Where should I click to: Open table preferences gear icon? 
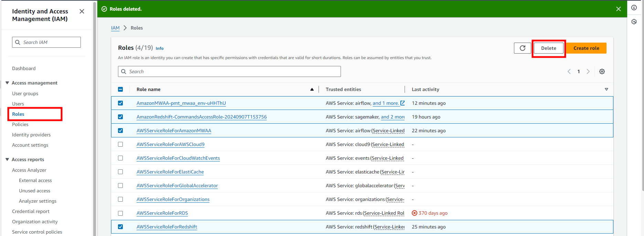(x=602, y=71)
